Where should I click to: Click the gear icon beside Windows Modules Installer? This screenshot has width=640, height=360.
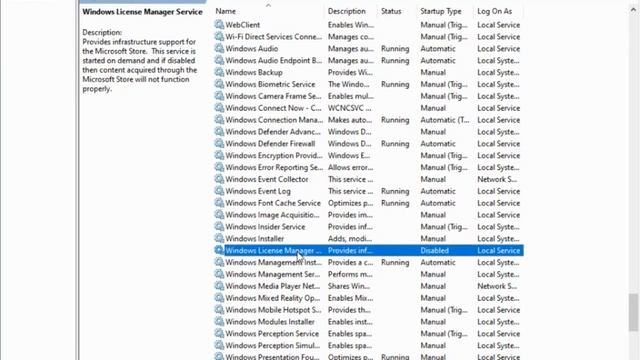[219, 321]
